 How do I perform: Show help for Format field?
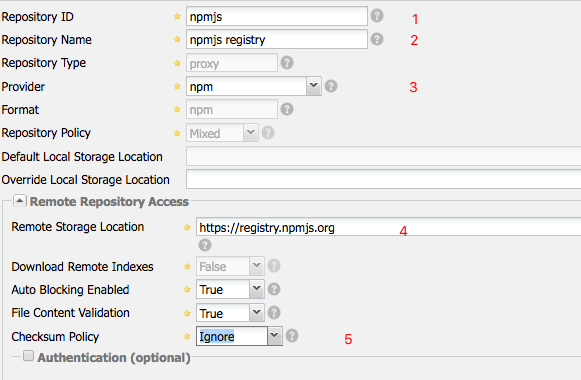tap(287, 109)
